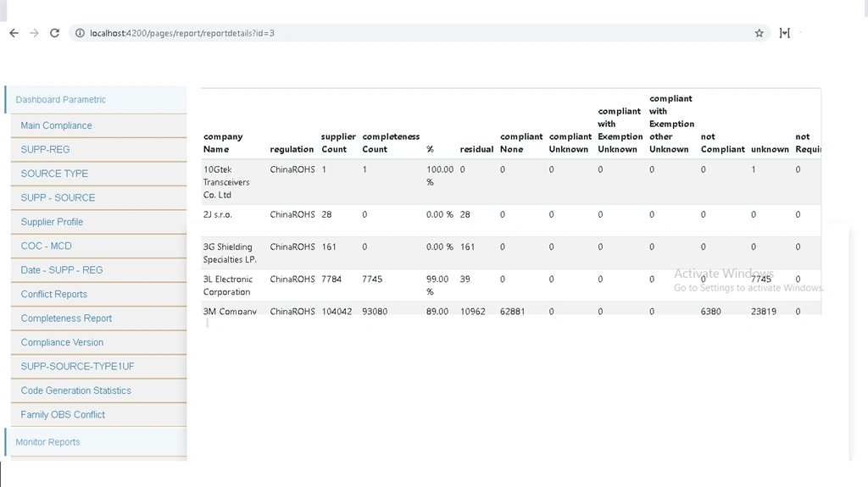The height and width of the screenshot is (487, 868).
Task: Open the Completeness Report link
Action: [x=66, y=318]
